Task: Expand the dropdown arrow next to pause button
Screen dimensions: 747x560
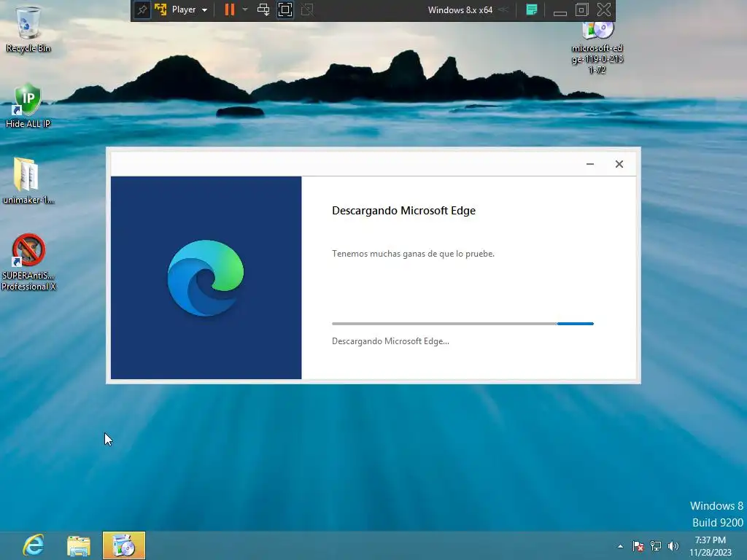Action: (245, 9)
